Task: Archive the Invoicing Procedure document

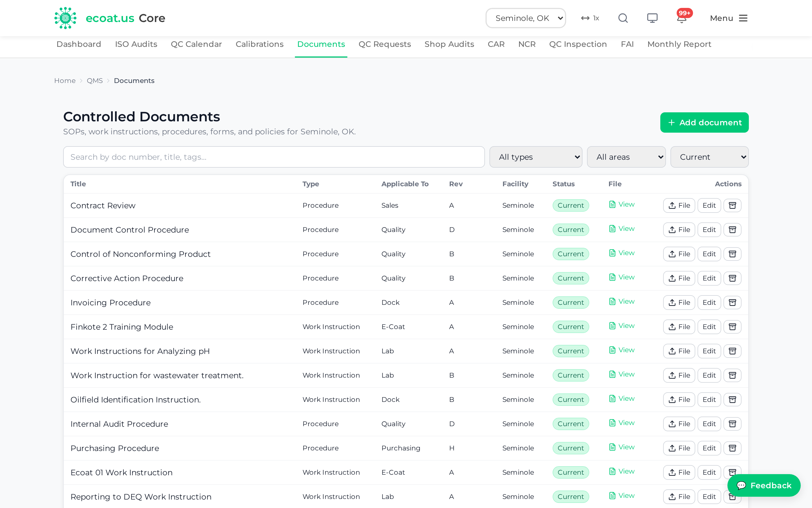Action: coord(732,302)
